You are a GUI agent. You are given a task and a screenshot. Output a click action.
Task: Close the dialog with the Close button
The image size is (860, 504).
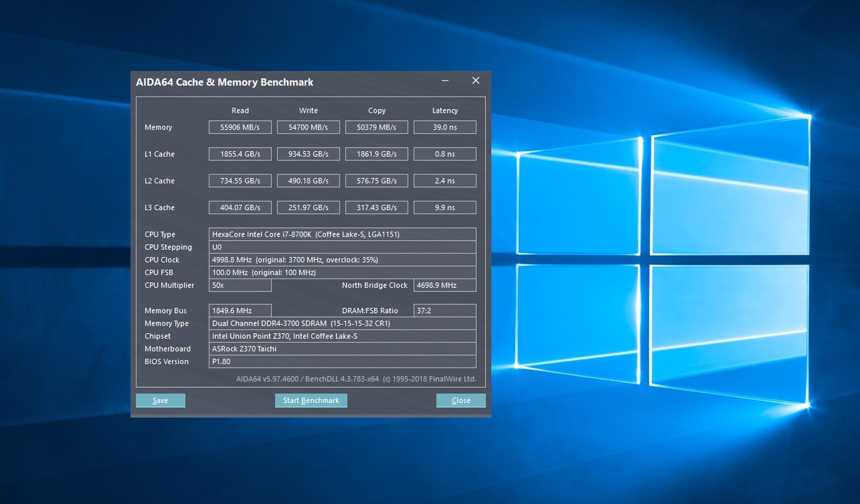click(x=461, y=400)
